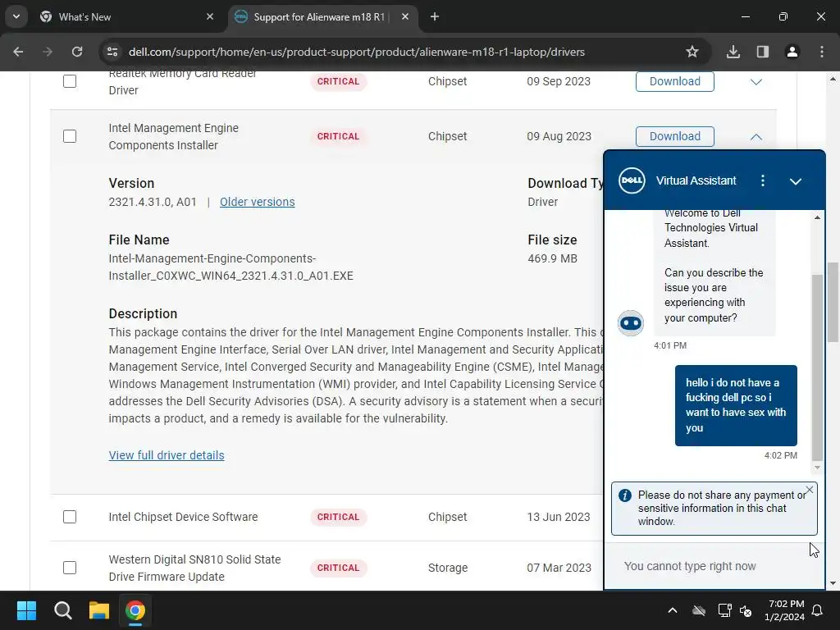Click the chat message input field
The width and height of the screenshot is (840, 630).
click(714, 566)
